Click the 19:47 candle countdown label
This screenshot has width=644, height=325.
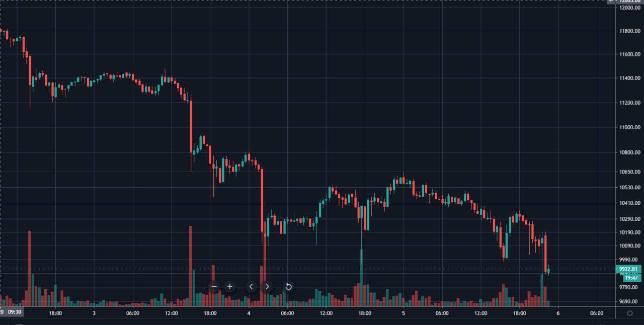631,278
